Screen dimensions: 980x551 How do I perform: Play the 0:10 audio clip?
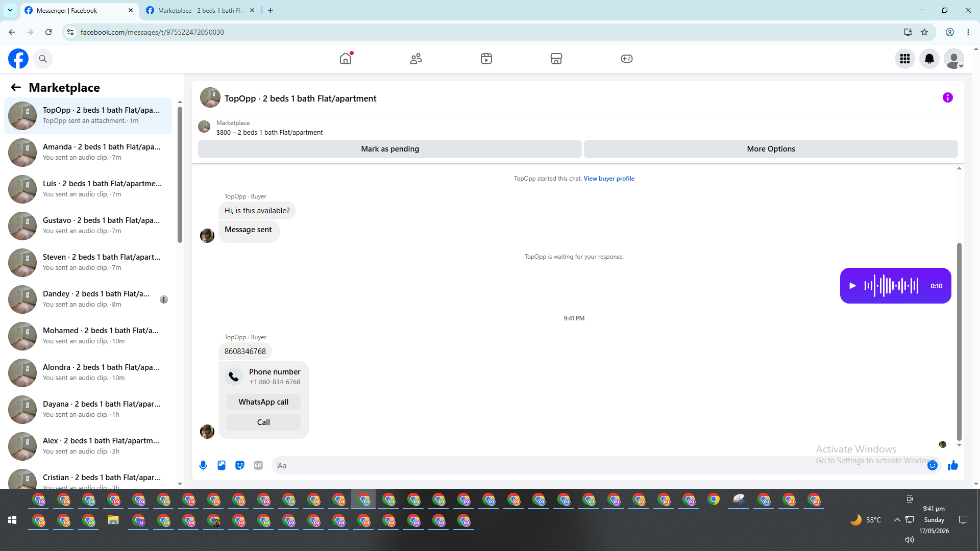pyautogui.click(x=852, y=286)
